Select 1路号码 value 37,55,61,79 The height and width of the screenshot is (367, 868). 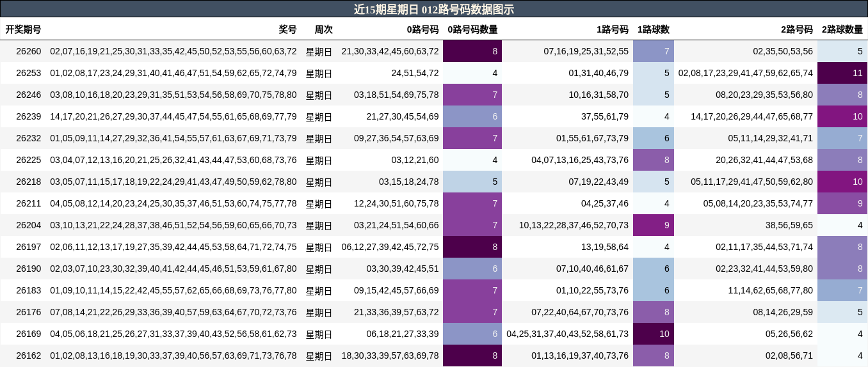(605, 116)
